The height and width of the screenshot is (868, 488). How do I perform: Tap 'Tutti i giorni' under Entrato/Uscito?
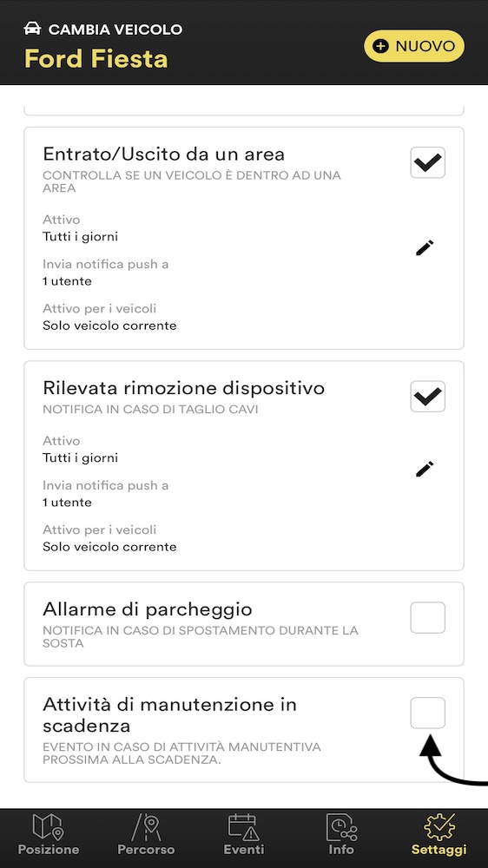click(x=80, y=237)
